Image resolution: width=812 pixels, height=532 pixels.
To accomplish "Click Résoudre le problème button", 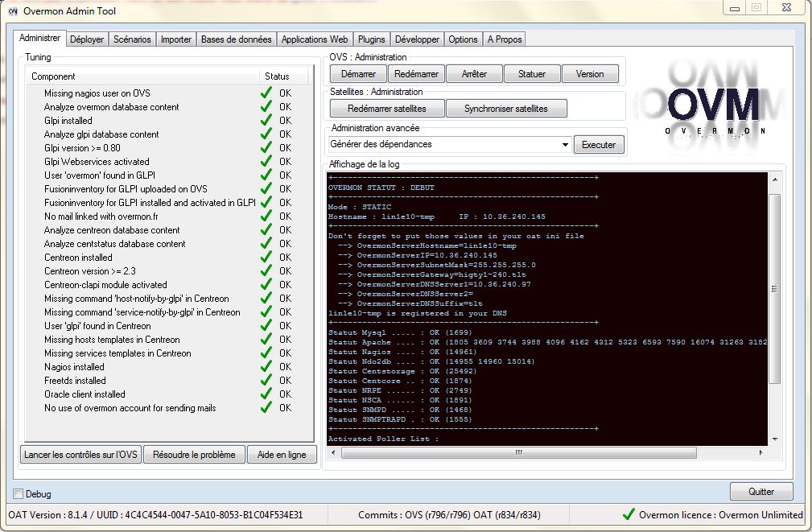I will pos(194,455).
